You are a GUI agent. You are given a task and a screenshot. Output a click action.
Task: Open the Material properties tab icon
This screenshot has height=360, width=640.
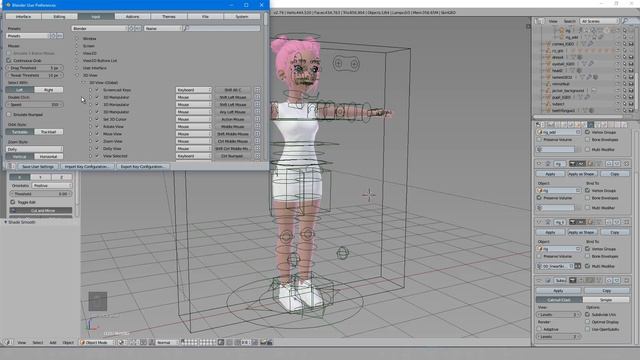coord(604,124)
